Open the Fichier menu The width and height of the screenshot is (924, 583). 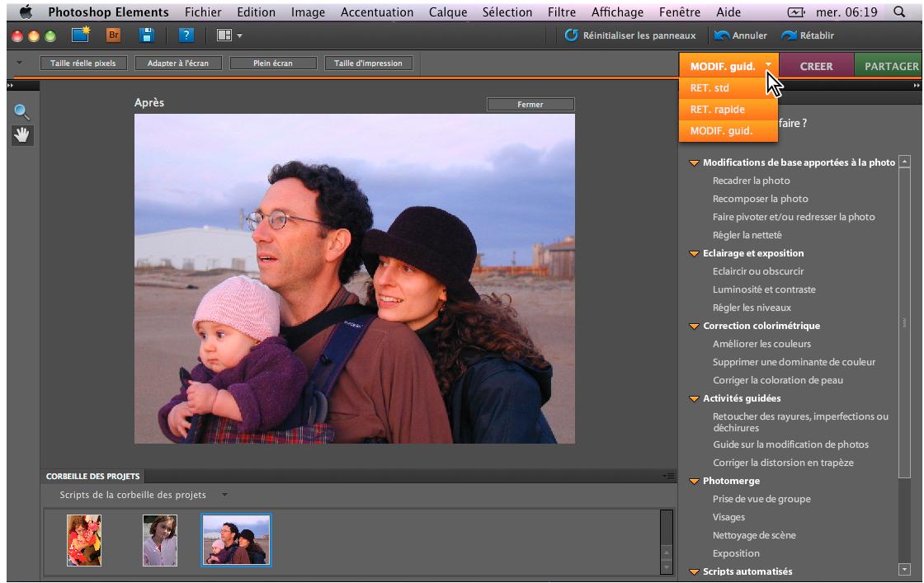(203, 12)
